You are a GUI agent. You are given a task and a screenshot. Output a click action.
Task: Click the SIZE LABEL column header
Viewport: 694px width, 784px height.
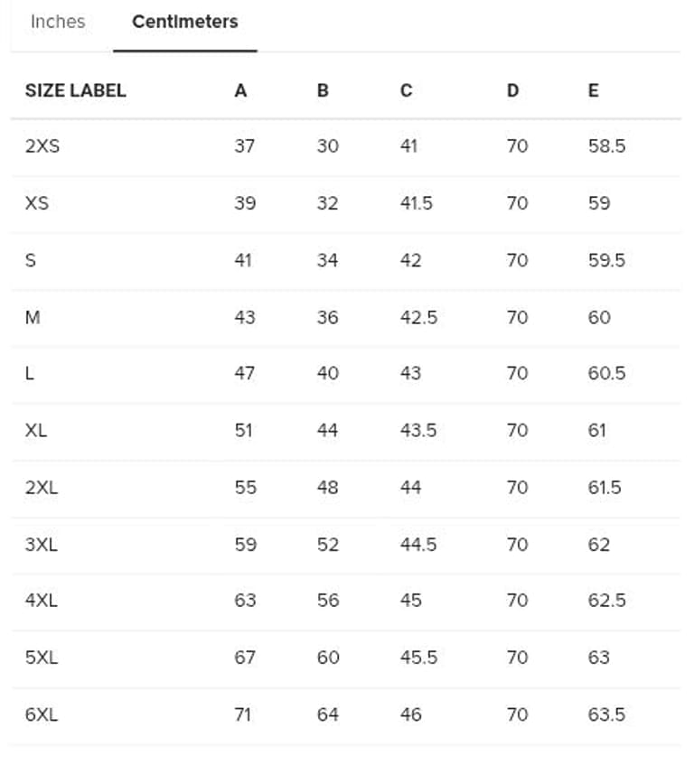click(75, 90)
